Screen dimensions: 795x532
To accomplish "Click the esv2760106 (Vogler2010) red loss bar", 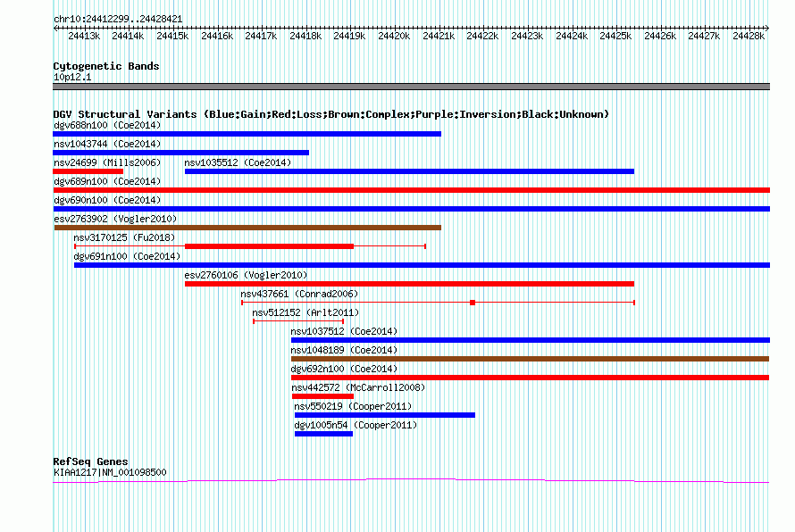I will tap(410, 284).
